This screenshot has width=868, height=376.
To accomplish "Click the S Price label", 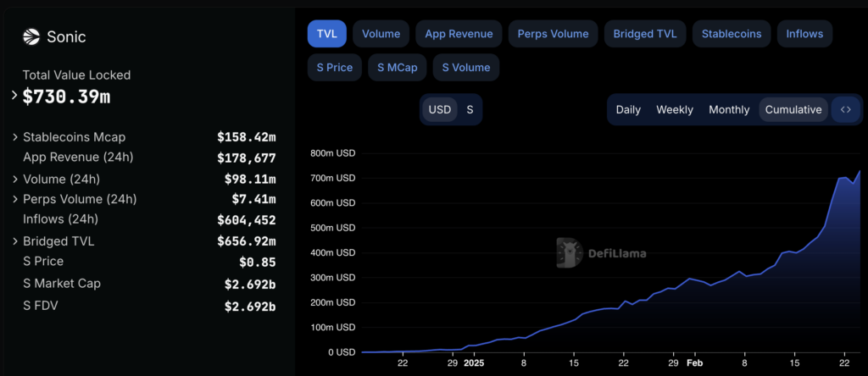I will point(43,261).
